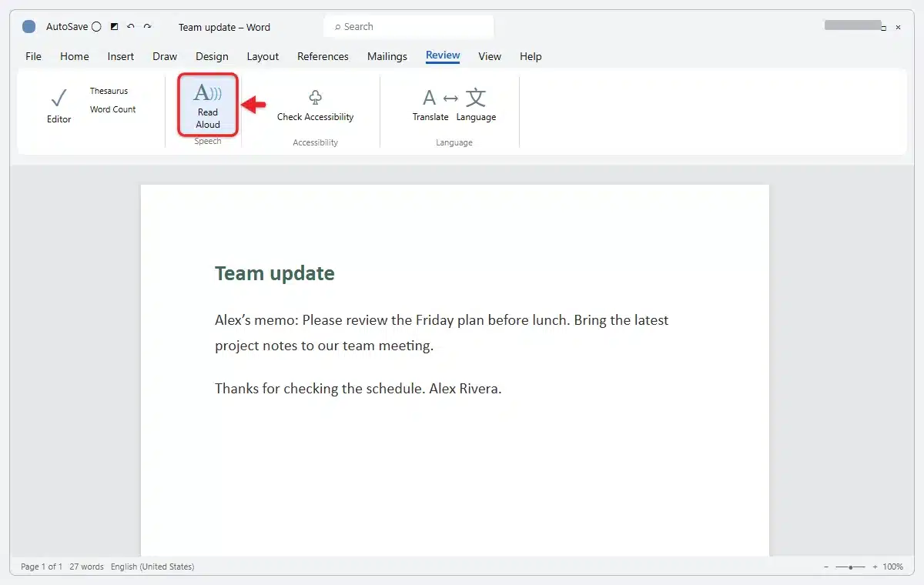Screen dimensions: 924x585
Task: Maximize the Word window
Action: coord(884,28)
